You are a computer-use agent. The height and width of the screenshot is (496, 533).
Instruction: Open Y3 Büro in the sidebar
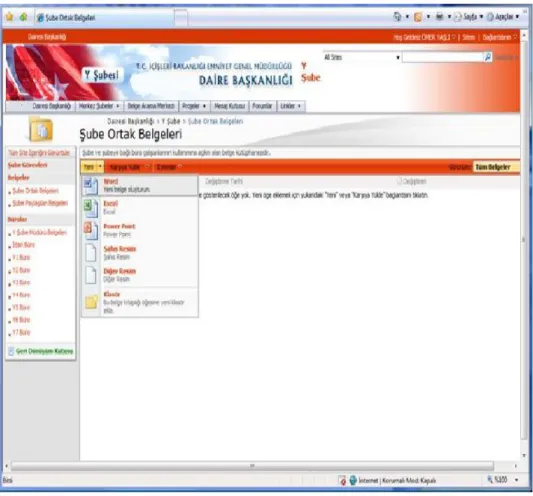tap(21, 282)
